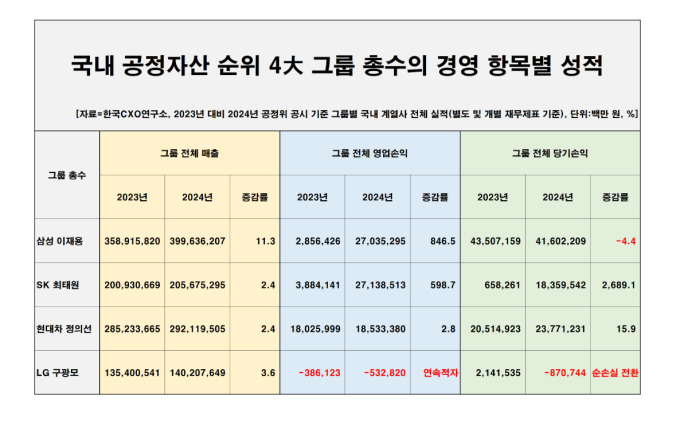Click the red -532,820 operating loss

(385, 373)
